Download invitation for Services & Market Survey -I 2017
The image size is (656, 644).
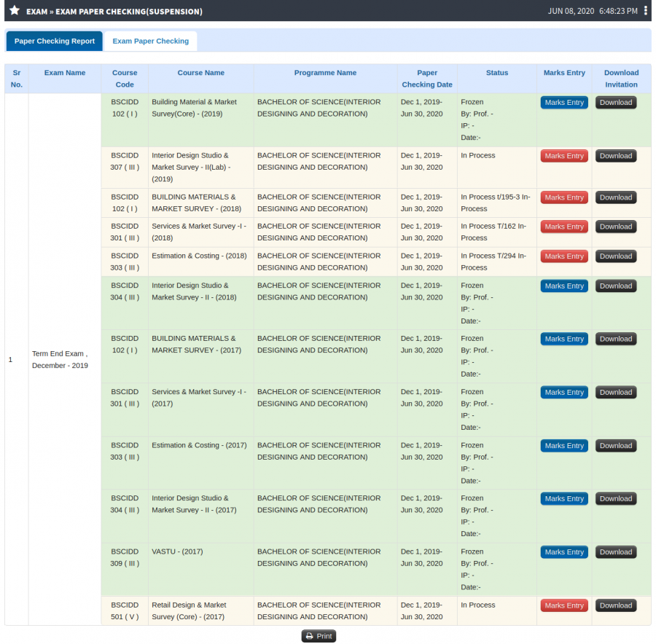pyautogui.click(x=616, y=393)
